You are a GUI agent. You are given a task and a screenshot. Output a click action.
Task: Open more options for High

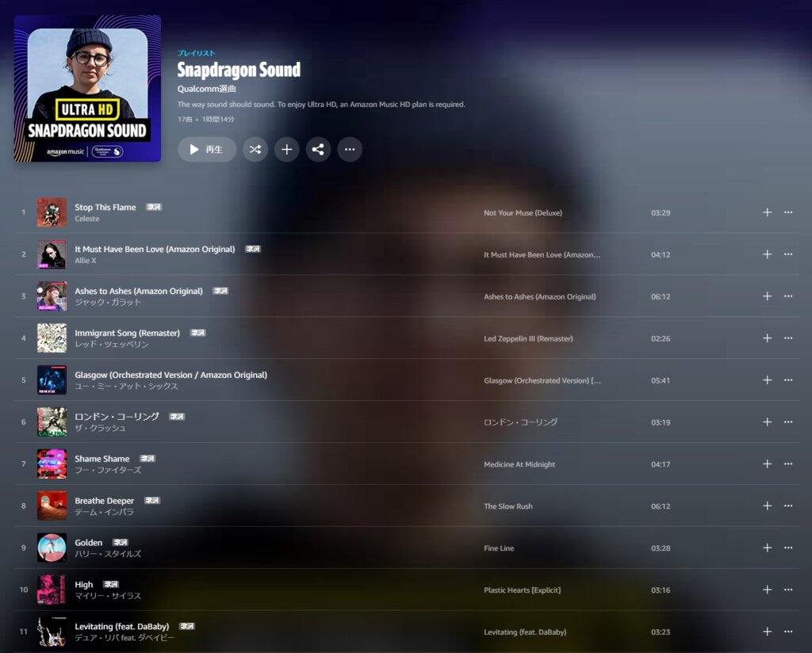tap(788, 590)
